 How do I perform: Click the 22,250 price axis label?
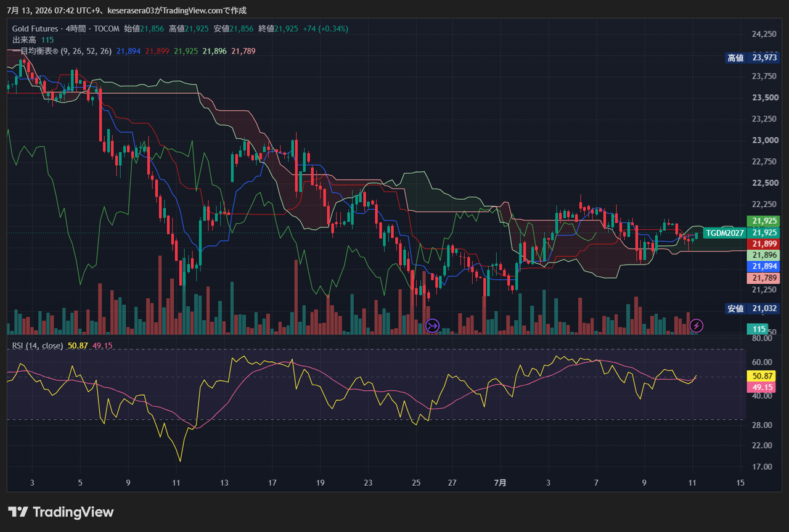click(764, 205)
